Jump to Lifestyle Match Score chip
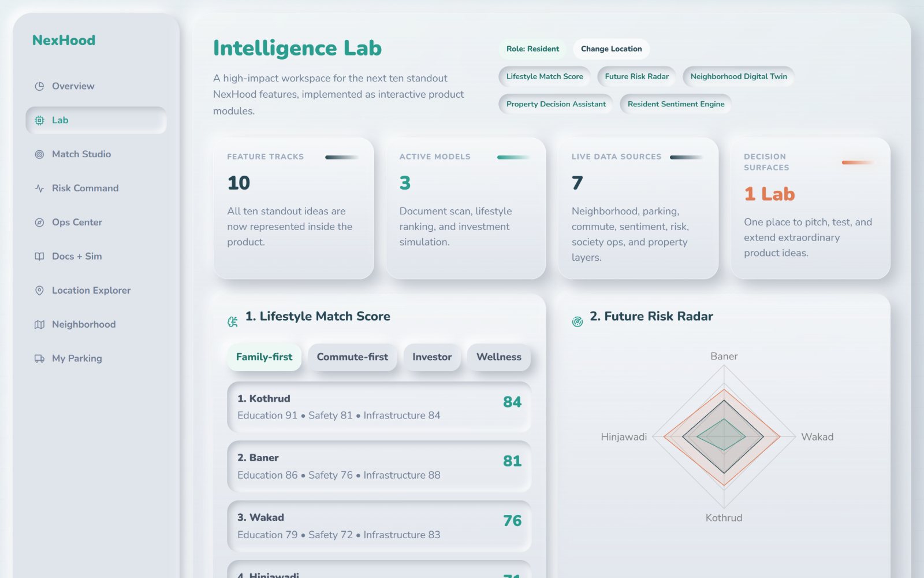The width and height of the screenshot is (924, 578). click(x=545, y=76)
